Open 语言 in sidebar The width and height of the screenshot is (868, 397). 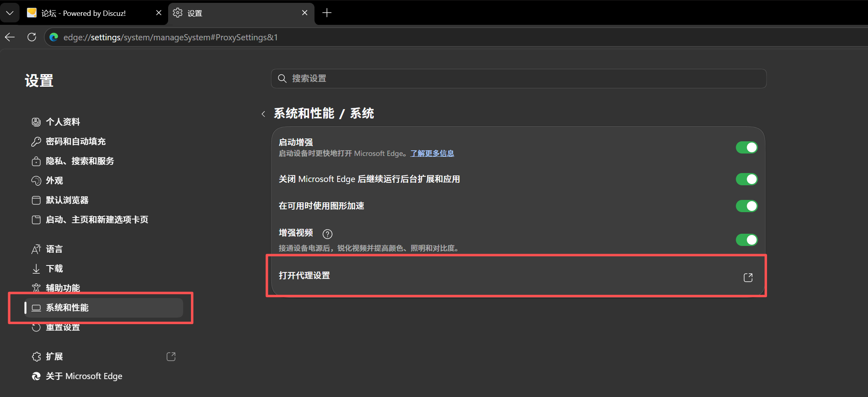[x=104, y=249]
